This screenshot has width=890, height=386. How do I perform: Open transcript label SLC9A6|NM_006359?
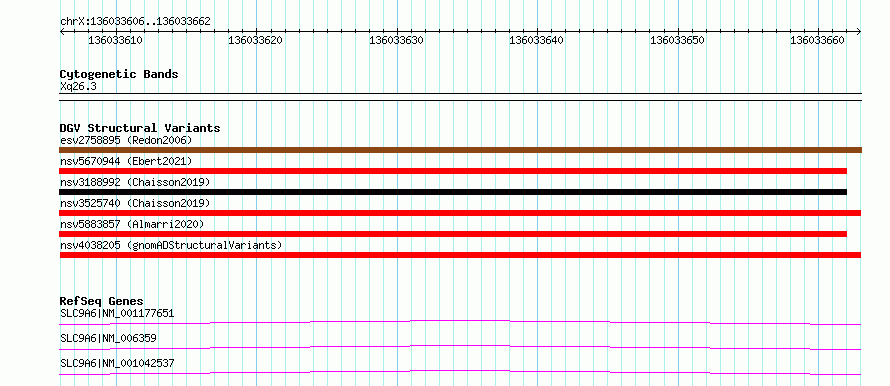coord(108,338)
